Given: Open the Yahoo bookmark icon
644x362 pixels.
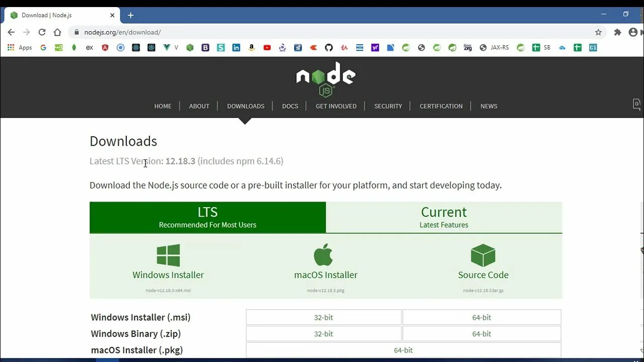Looking at the screenshot, I should click(x=375, y=48).
